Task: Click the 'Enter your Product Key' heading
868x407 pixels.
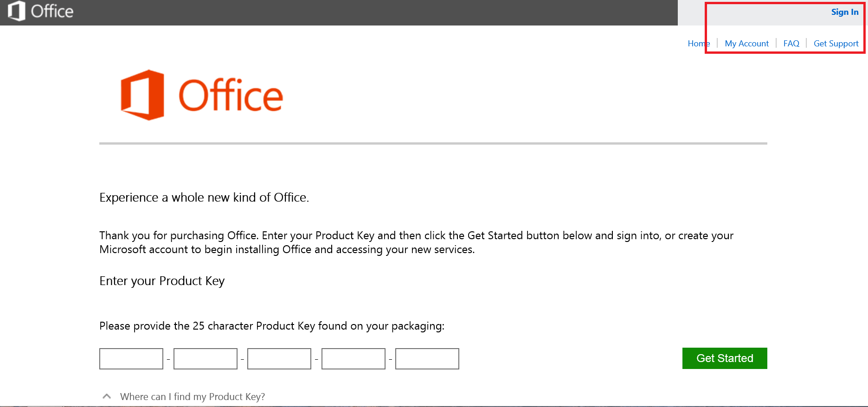Action: tap(162, 281)
